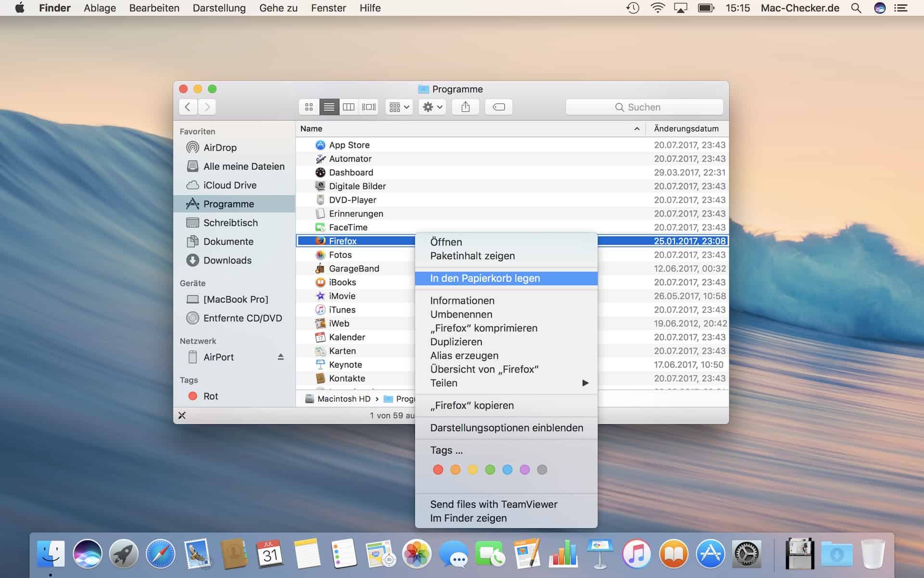Choose „Firefox“ komprimieren
Screen dimensions: 924x578
[506, 328]
